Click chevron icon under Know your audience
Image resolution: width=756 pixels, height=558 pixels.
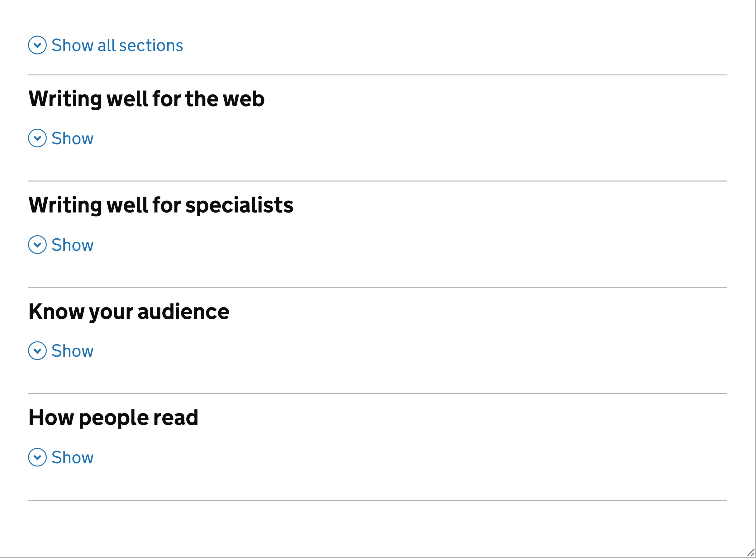(37, 351)
